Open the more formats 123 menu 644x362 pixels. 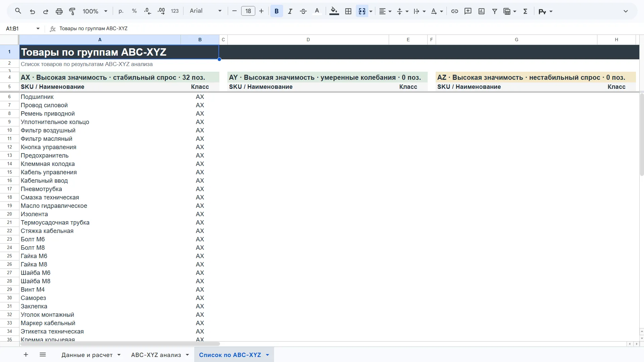[x=174, y=11]
